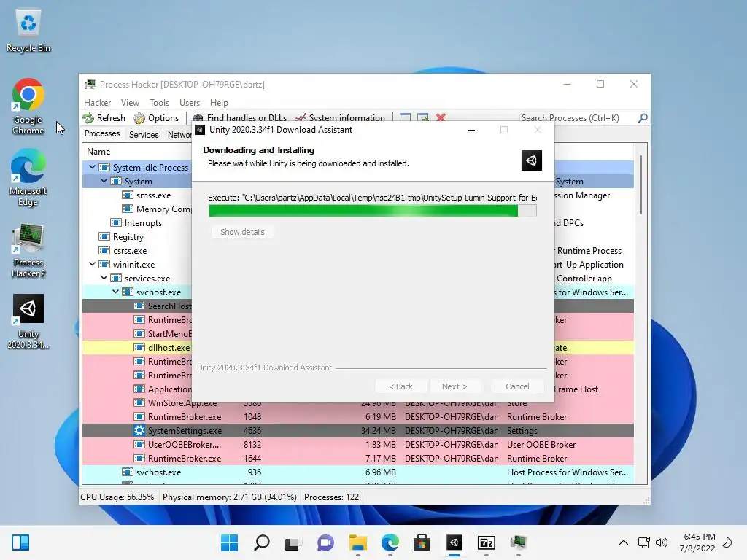Screen dimensions: 747x560
Task: Click the Search Processes input field
Action: point(578,117)
